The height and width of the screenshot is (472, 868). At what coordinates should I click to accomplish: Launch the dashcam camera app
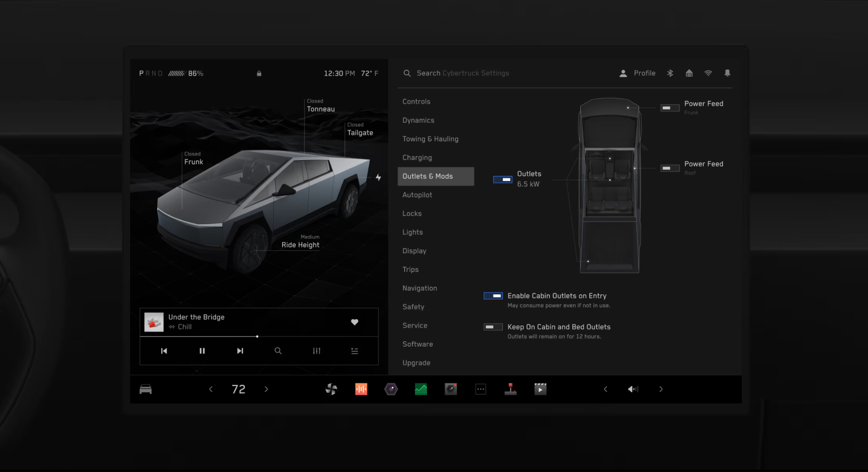(x=451, y=389)
